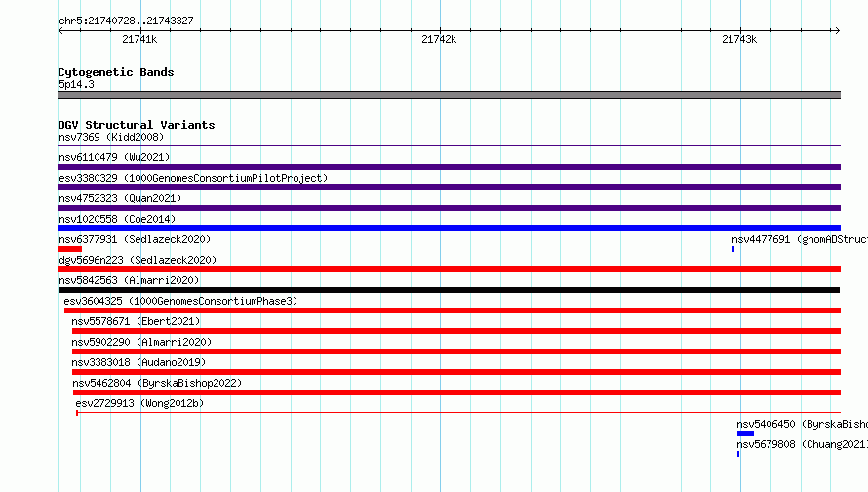Screen dimensions: 868x492
Task: Select the nsv1020558 (Coe2014) blue bar
Action: pos(449,228)
